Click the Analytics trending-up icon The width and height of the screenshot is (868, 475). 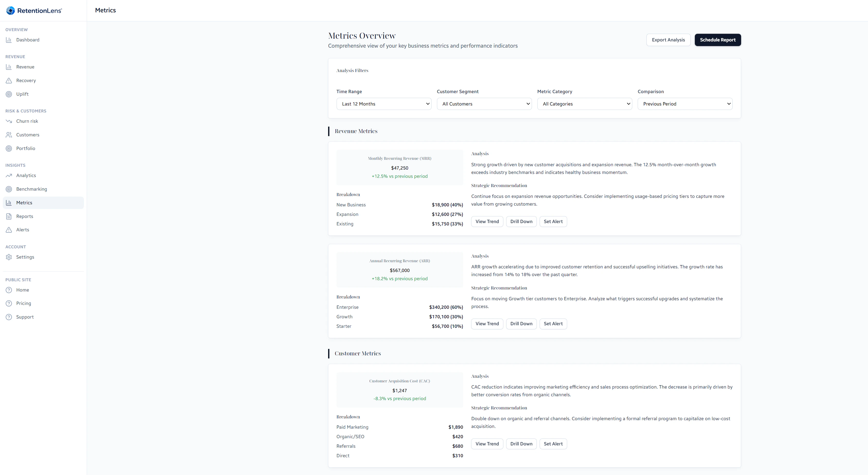(9, 175)
